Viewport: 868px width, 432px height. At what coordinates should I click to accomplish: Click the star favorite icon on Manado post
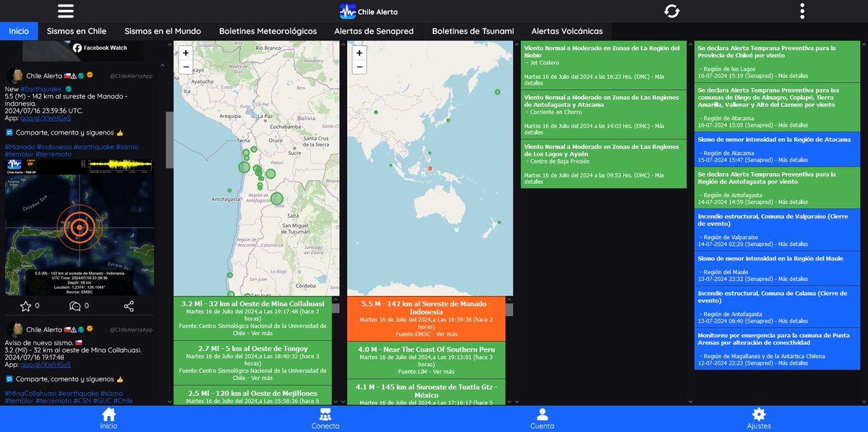[25, 306]
